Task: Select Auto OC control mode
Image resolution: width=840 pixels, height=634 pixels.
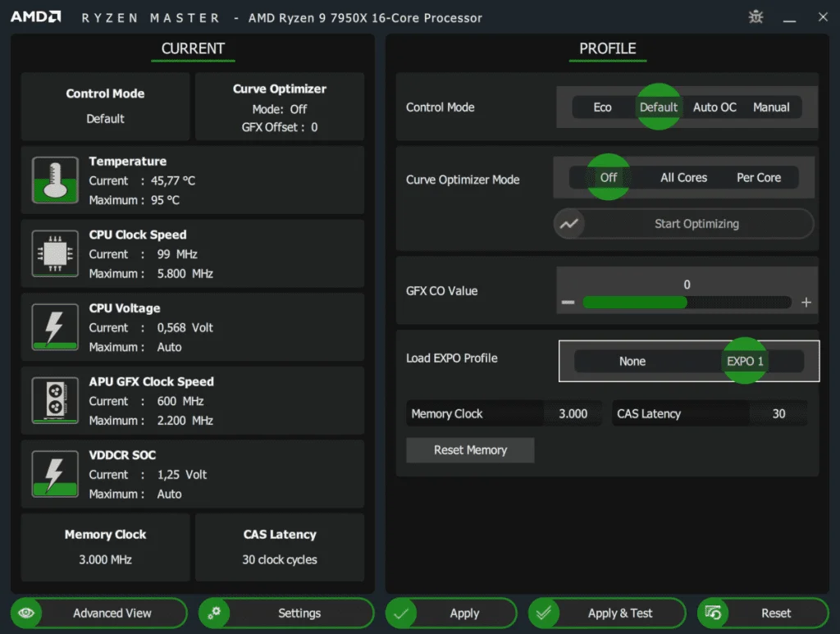Action: (x=714, y=107)
